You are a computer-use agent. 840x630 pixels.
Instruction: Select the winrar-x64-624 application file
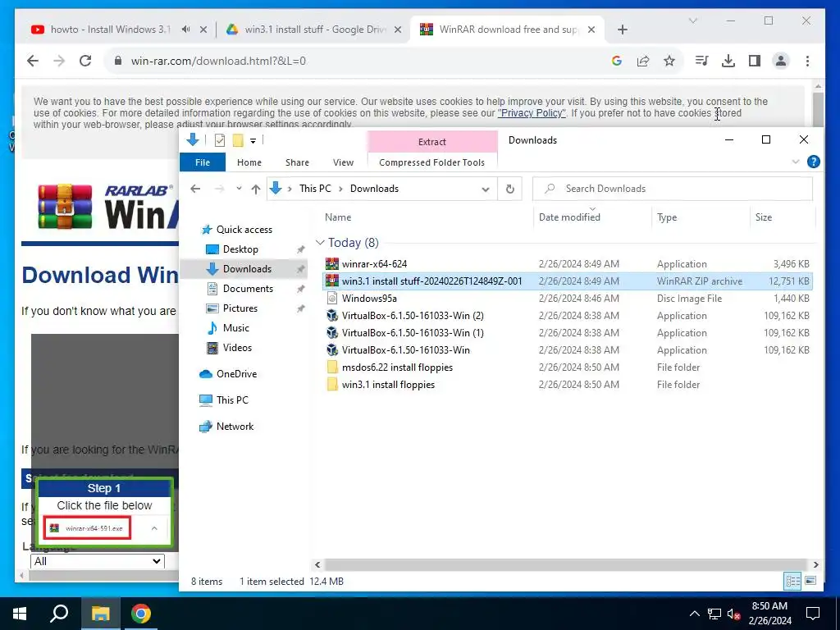tap(568, 263)
